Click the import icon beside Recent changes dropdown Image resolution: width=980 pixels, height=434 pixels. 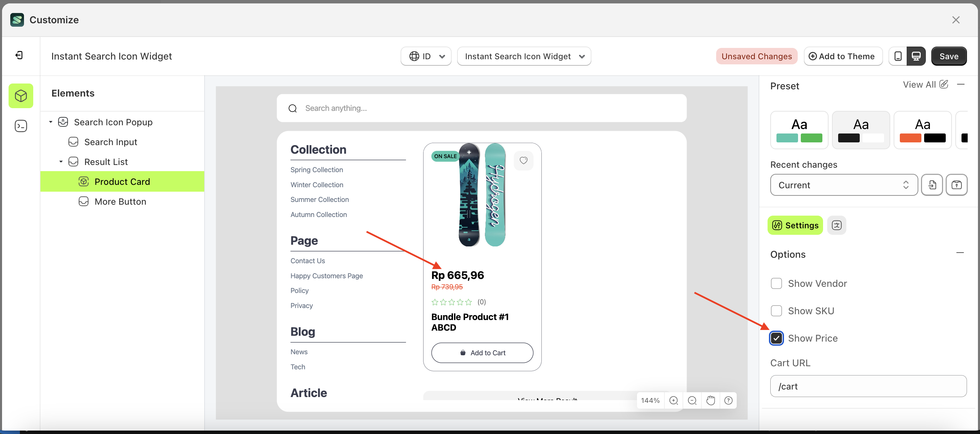[932, 185]
